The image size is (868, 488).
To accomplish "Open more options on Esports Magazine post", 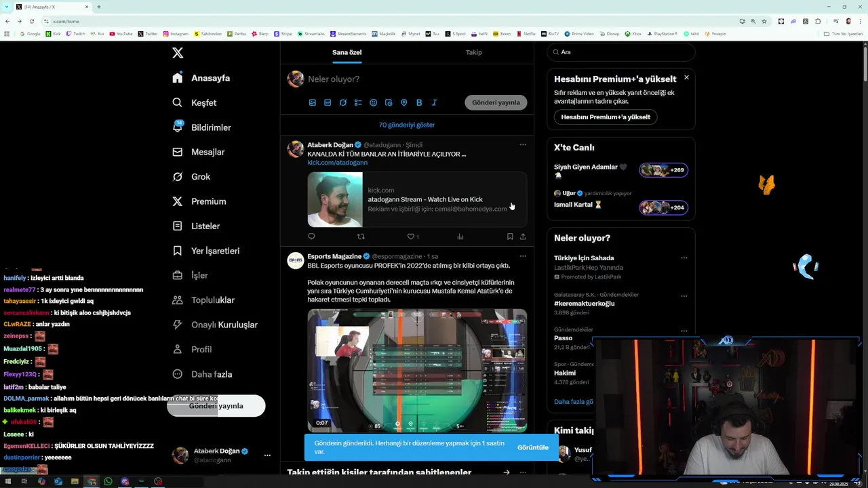I will click(523, 256).
